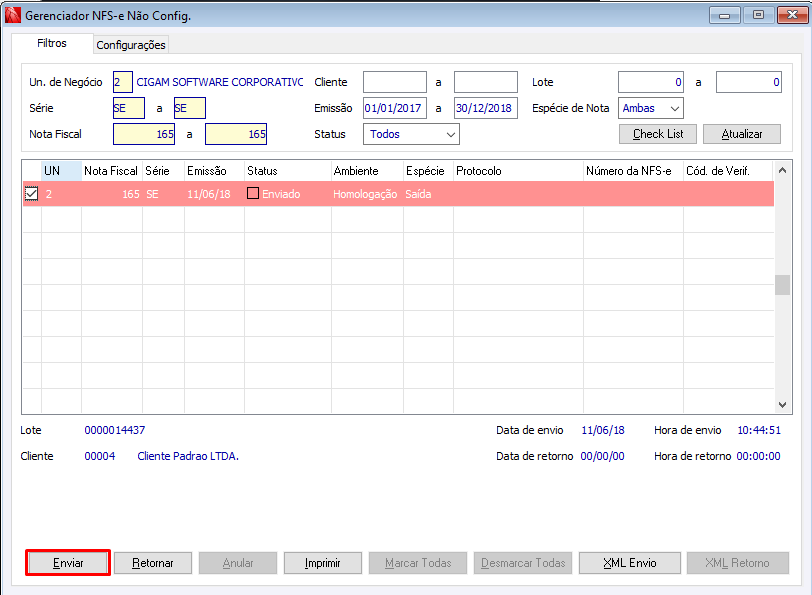Click the Nota Fiscal column header
The height and width of the screenshot is (595, 812).
(111, 171)
